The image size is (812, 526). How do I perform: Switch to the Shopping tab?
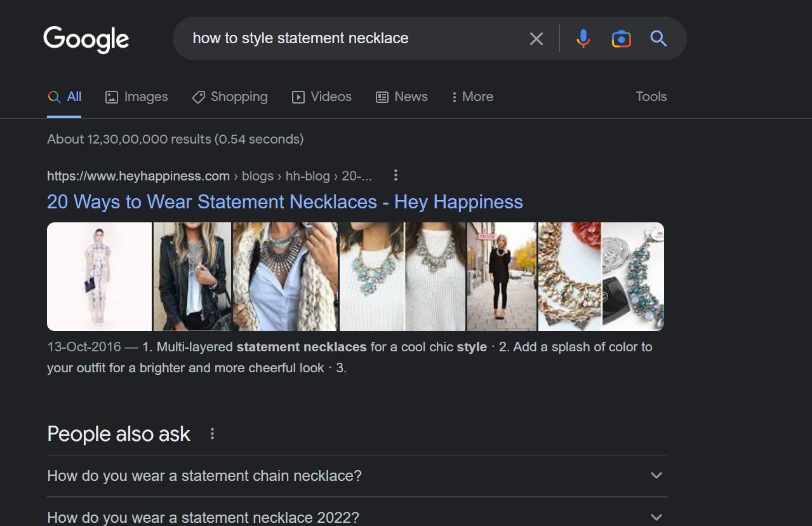(230, 97)
